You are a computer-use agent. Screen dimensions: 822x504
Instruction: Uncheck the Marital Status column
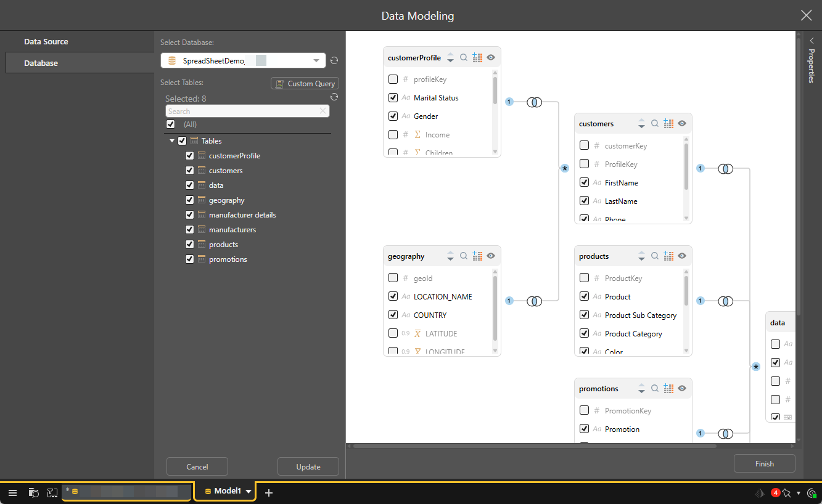[393, 98]
